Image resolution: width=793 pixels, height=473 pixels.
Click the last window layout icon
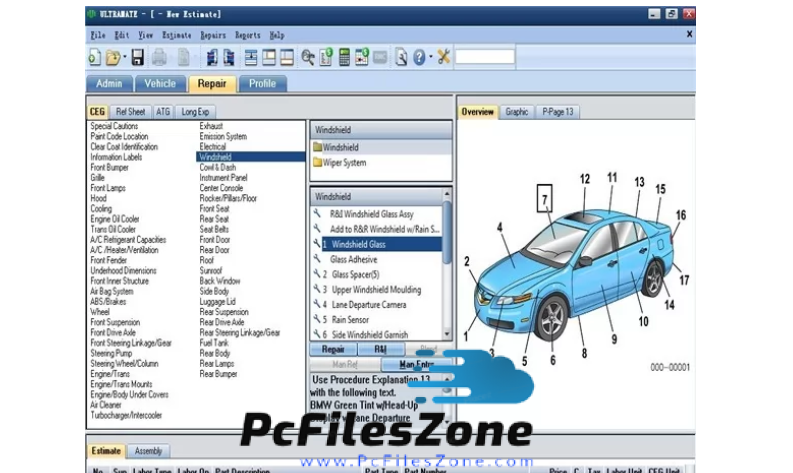(x=287, y=57)
